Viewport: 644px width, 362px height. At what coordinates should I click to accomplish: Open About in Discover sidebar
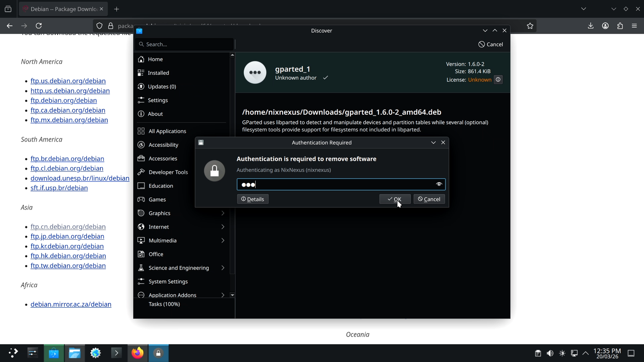[182, 114]
